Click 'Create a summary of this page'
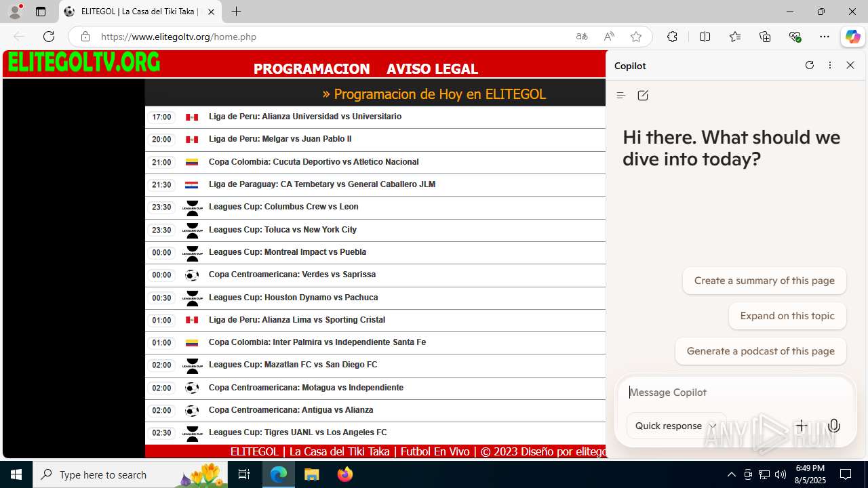Screen dimensions: 868x488 (764, 281)
